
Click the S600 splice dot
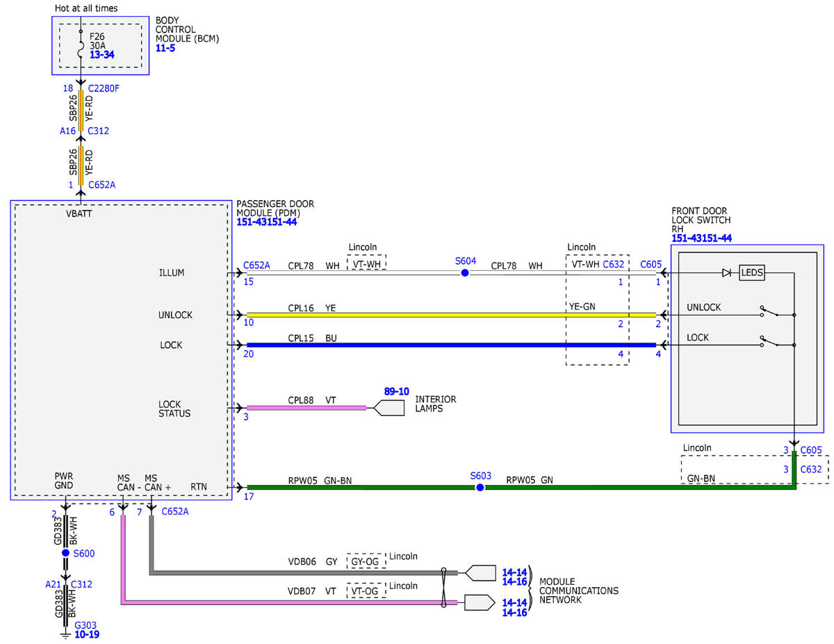65,553
